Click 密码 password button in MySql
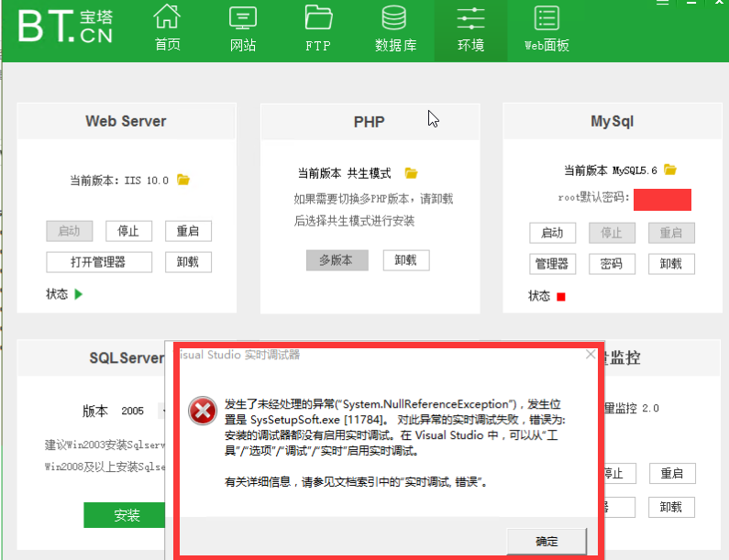The width and height of the screenshot is (729, 560). (x=612, y=264)
